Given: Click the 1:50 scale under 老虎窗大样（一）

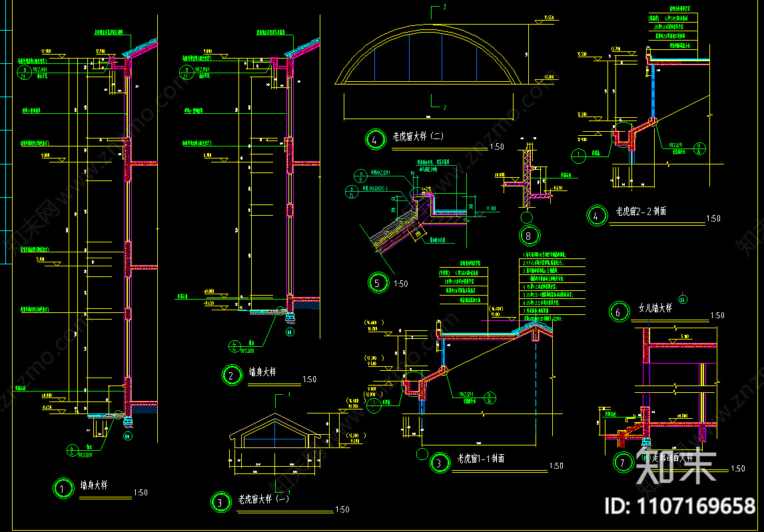Looking at the screenshot, I should pos(342,509).
